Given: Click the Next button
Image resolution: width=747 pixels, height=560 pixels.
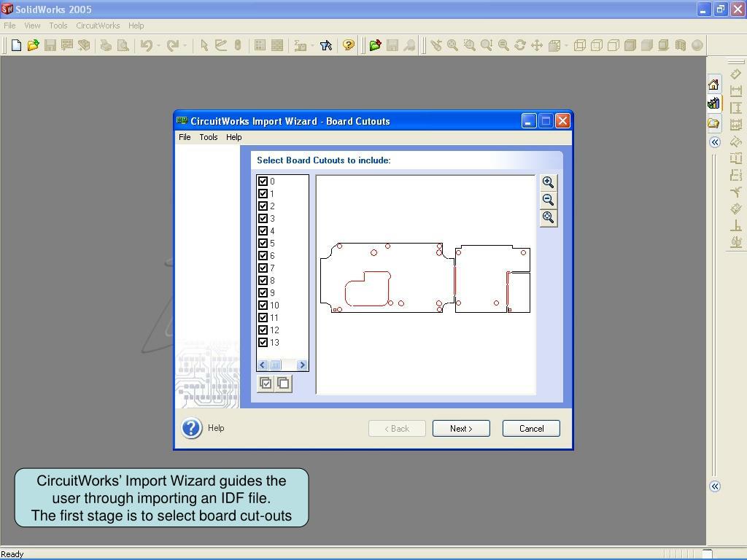Looking at the screenshot, I should [x=461, y=429].
